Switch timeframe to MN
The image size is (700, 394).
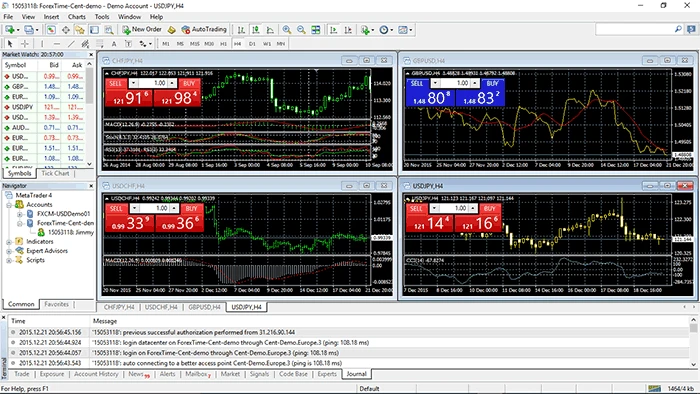[281, 44]
